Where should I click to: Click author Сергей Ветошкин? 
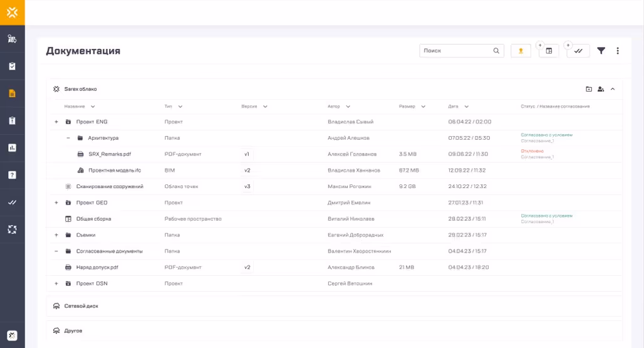pos(350,283)
